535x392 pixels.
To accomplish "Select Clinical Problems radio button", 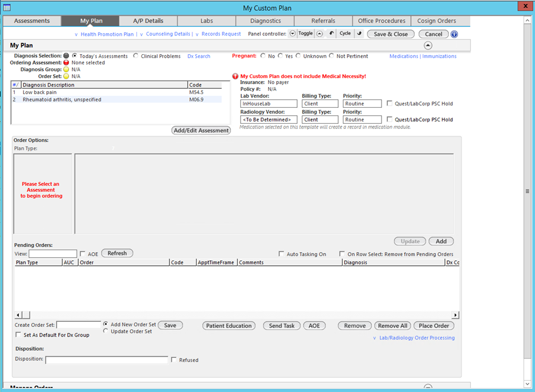I will 136,56.
